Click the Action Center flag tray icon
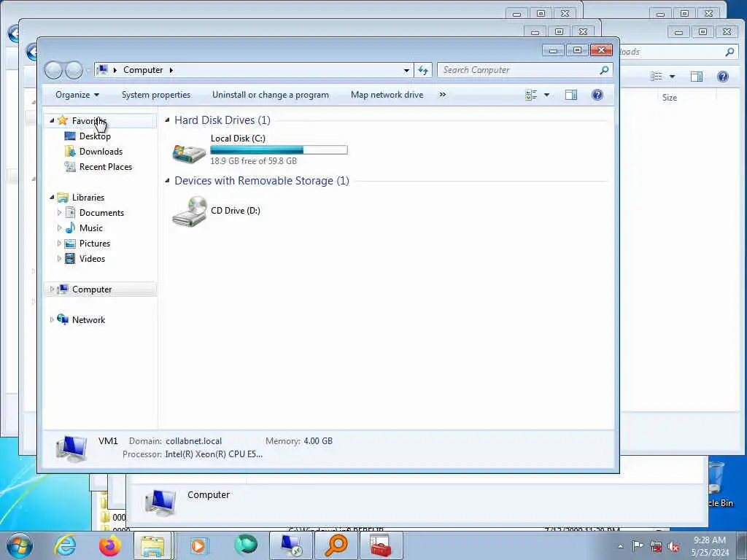This screenshot has width=747, height=560. click(638, 546)
